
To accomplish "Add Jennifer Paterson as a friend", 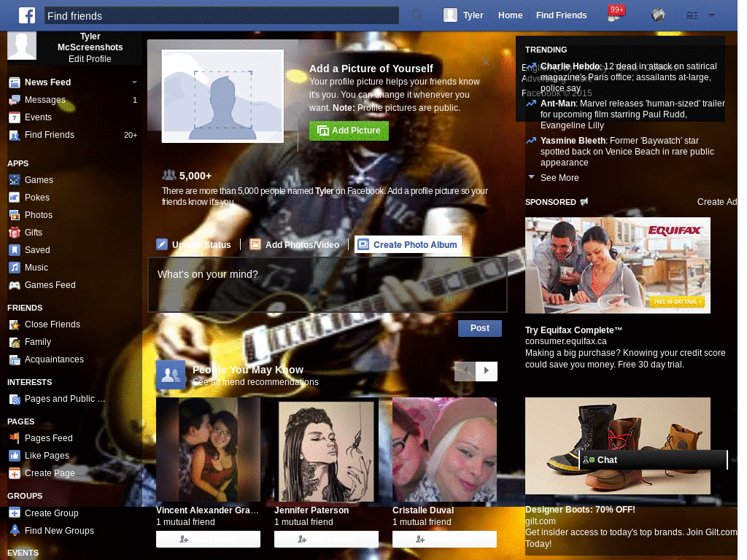I will pyautogui.click(x=326, y=539).
